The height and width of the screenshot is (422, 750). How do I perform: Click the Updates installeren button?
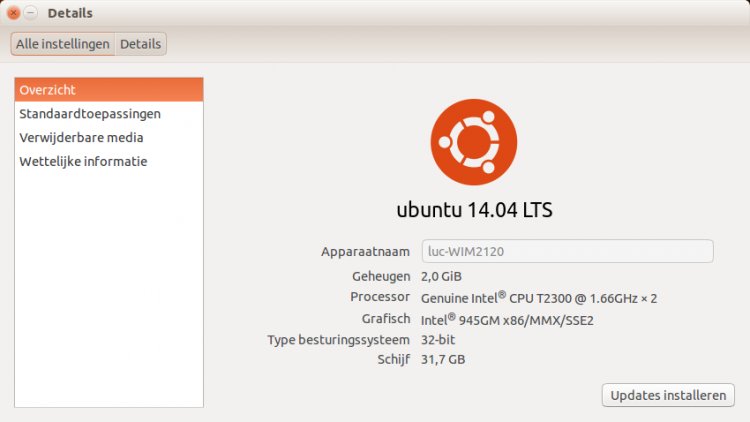click(x=668, y=395)
